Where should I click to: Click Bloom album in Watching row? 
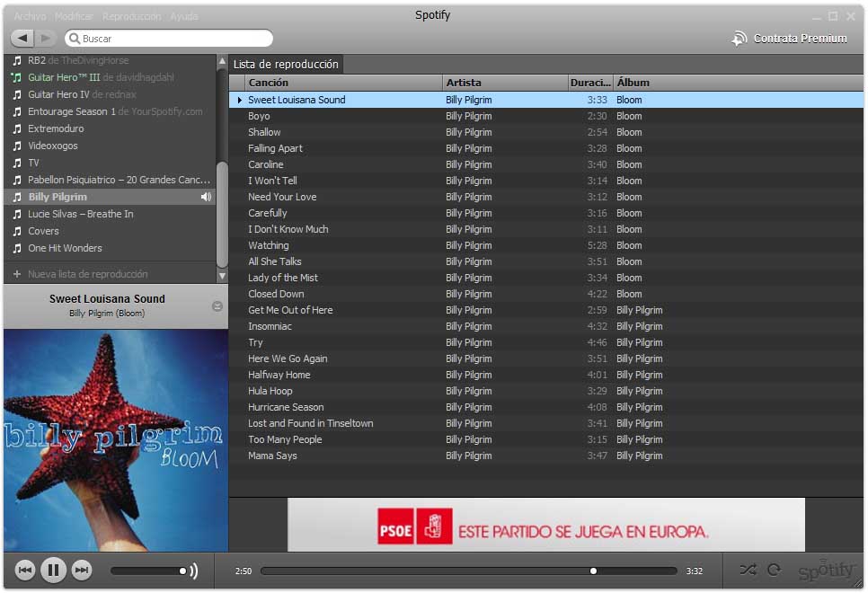coord(629,245)
